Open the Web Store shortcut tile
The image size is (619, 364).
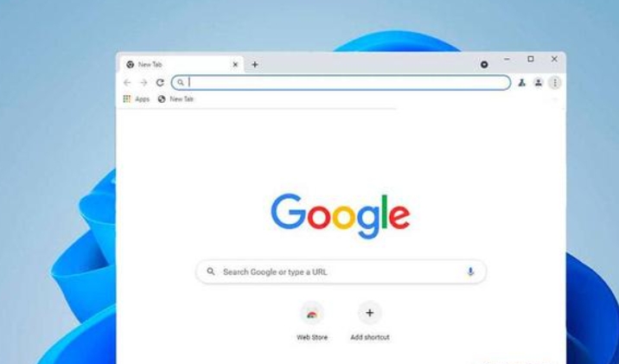[312, 322]
